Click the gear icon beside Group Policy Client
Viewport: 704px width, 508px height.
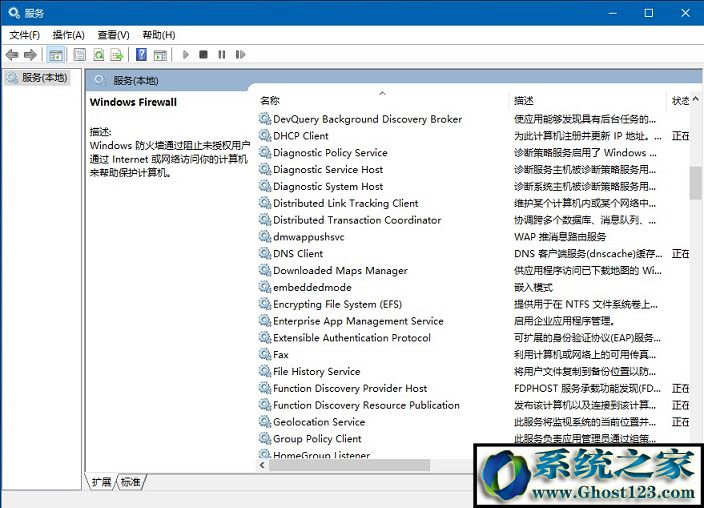tap(265, 438)
